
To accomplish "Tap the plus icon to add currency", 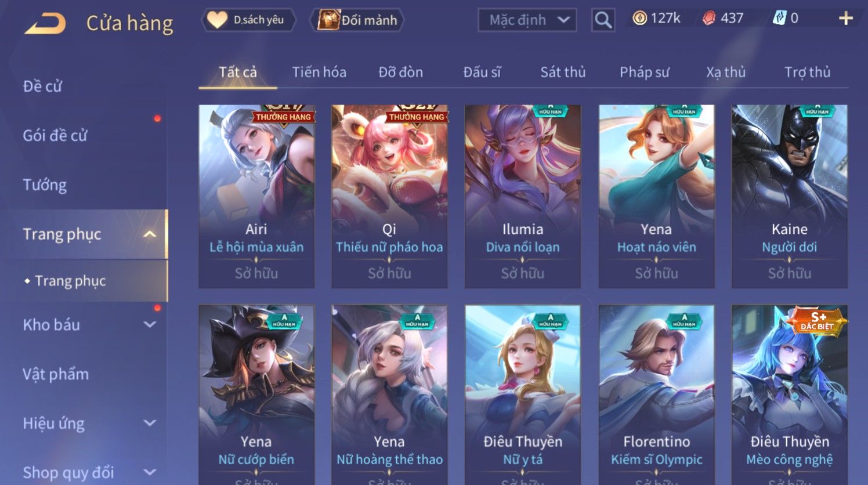I will coord(846,19).
